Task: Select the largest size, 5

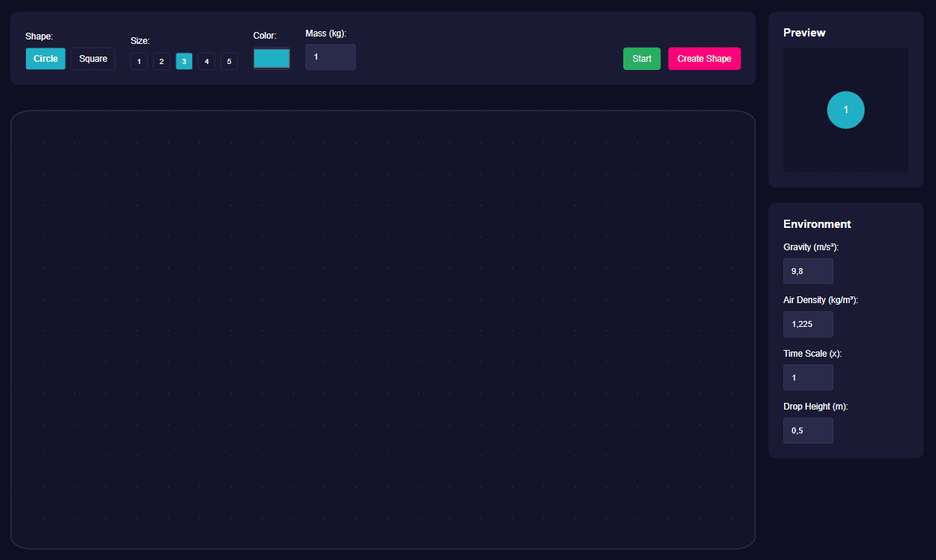Action: [x=229, y=61]
